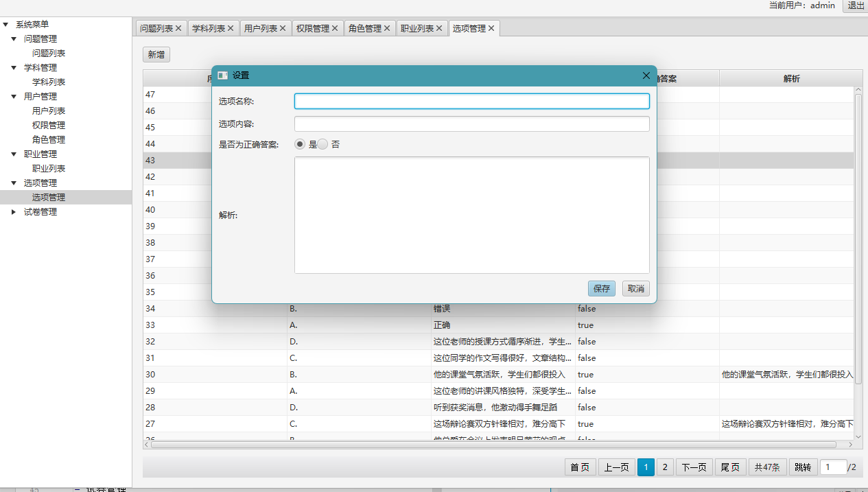Viewport: 868px width, 492px height.
Task: Close the 职业列表 tab via X
Action: [x=439, y=28]
